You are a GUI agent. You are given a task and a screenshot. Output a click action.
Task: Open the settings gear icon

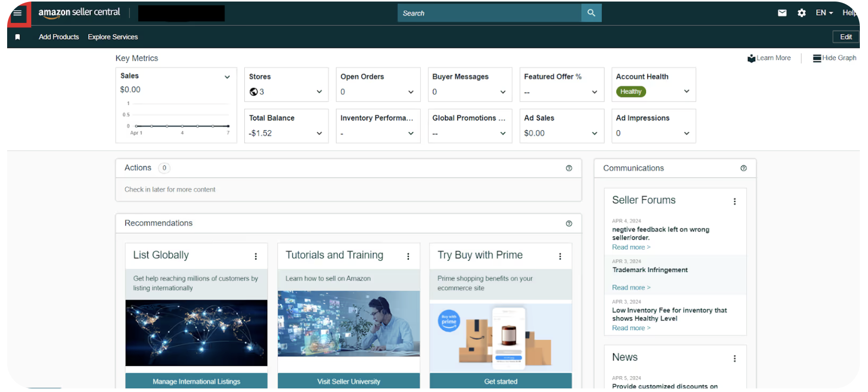(x=802, y=13)
